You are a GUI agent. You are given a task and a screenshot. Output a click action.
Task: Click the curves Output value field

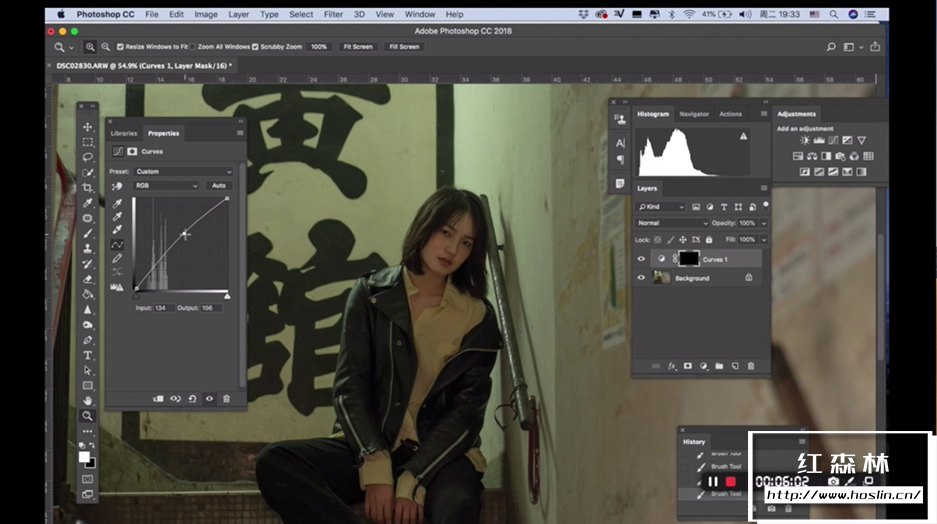(x=210, y=308)
